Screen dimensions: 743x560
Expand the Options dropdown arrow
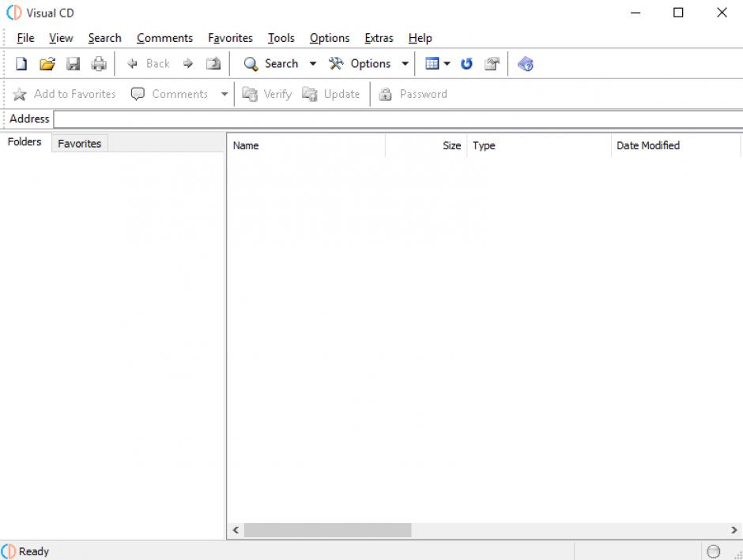click(x=405, y=63)
